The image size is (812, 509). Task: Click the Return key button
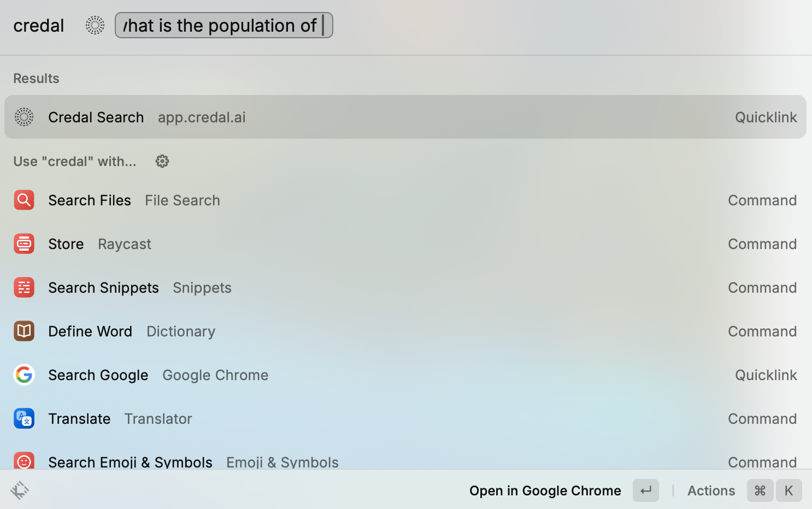click(646, 490)
